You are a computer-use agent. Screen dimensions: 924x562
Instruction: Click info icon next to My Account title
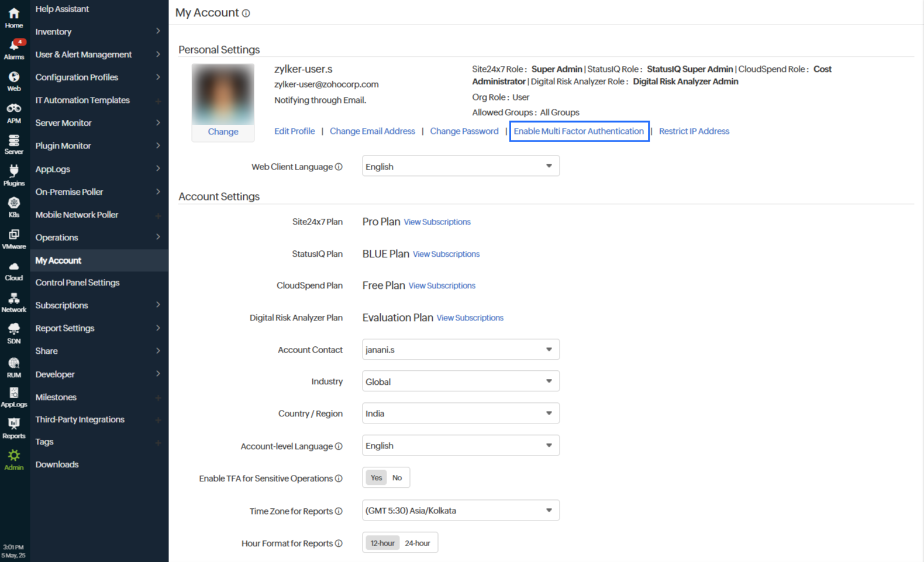(246, 13)
